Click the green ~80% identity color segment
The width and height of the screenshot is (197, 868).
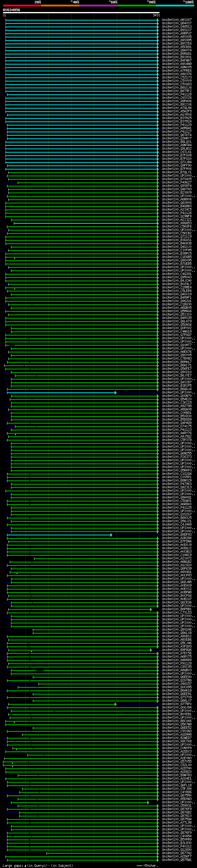[x=137, y=6]
